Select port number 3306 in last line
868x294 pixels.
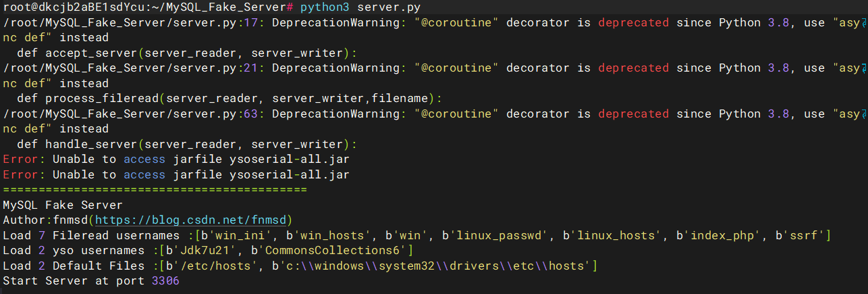coord(165,280)
